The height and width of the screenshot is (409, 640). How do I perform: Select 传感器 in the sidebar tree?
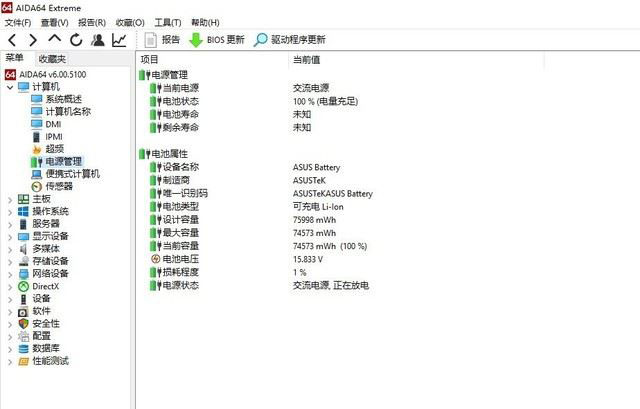pyautogui.click(x=59, y=186)
